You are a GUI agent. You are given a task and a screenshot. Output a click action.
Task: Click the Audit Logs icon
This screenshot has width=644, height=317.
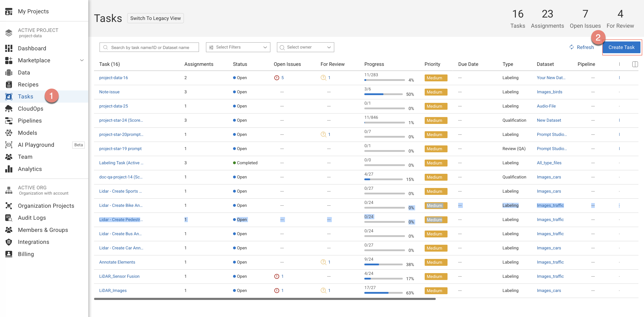(x=9, y=218)
